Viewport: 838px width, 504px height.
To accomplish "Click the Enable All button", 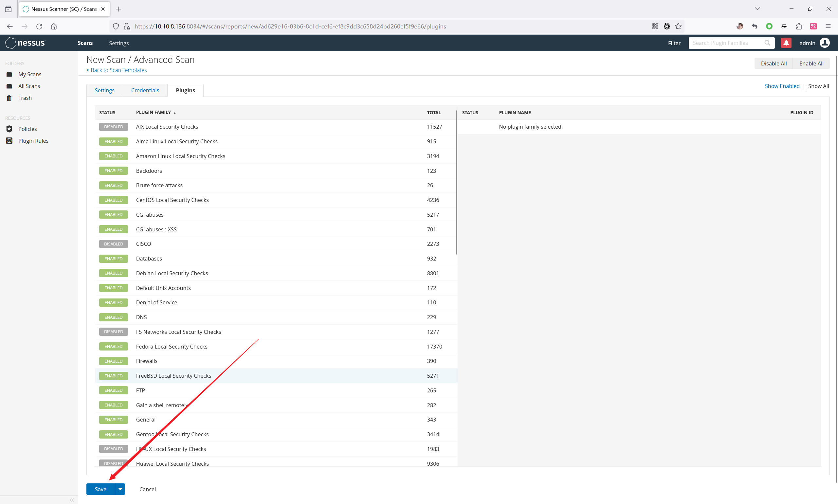I will pyautogui.click(x=811, y=63).
